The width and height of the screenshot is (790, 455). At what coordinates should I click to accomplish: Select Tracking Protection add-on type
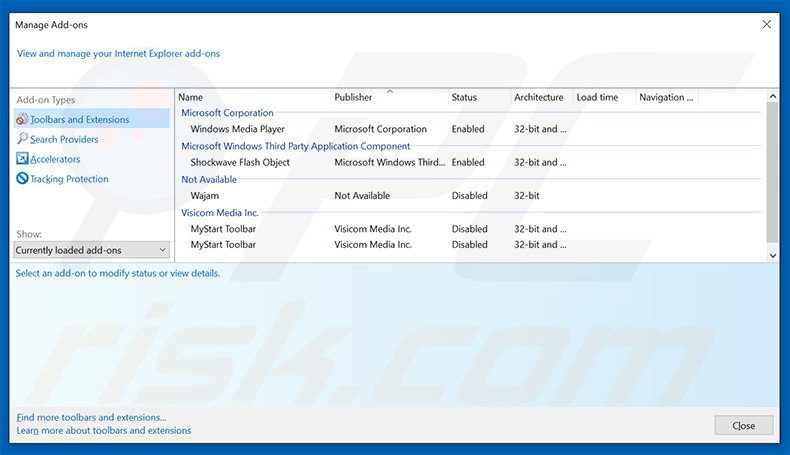pyautogui.click(x=69, y=179)
